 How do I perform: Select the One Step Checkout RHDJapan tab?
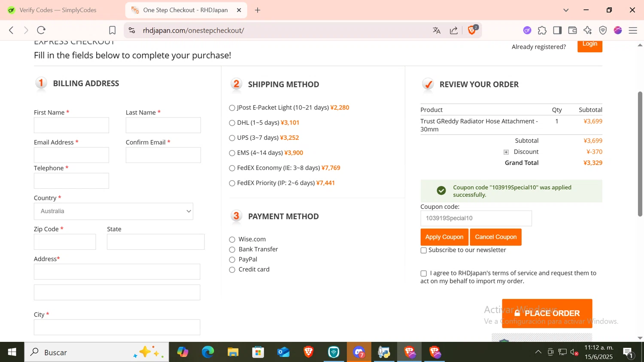(x=186, y=10)
